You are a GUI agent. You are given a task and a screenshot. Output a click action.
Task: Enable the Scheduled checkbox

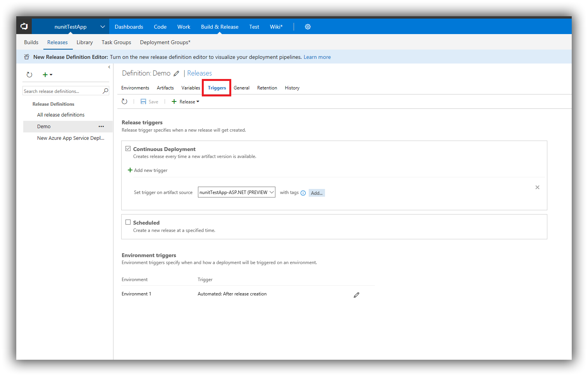tap(128, 222)
